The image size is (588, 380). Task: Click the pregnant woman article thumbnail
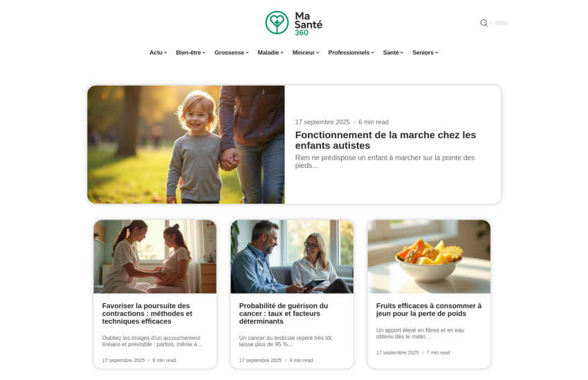pos(155,256)
